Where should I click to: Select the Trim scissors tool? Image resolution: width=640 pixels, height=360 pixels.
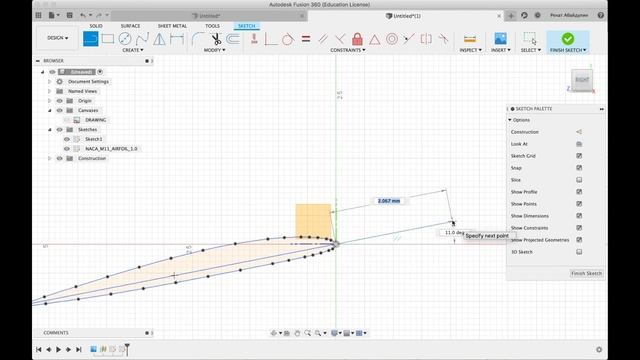tap(216, 39)
